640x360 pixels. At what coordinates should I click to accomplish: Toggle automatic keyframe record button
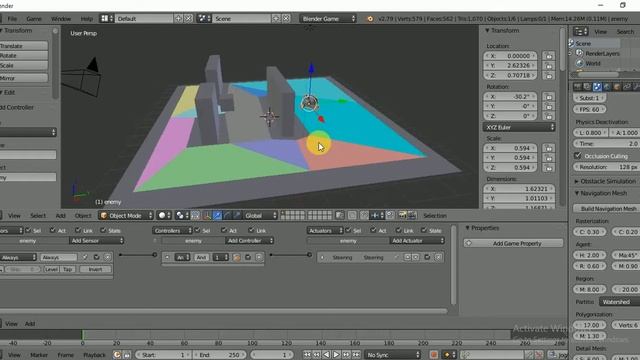pyautogui.click(x=434, y=355)
